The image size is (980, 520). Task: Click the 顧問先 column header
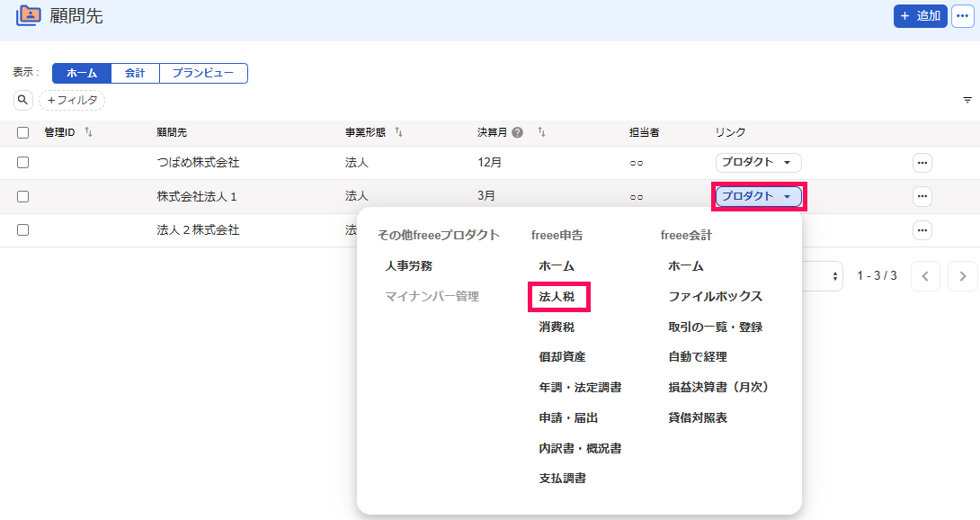tap(172, 132)
